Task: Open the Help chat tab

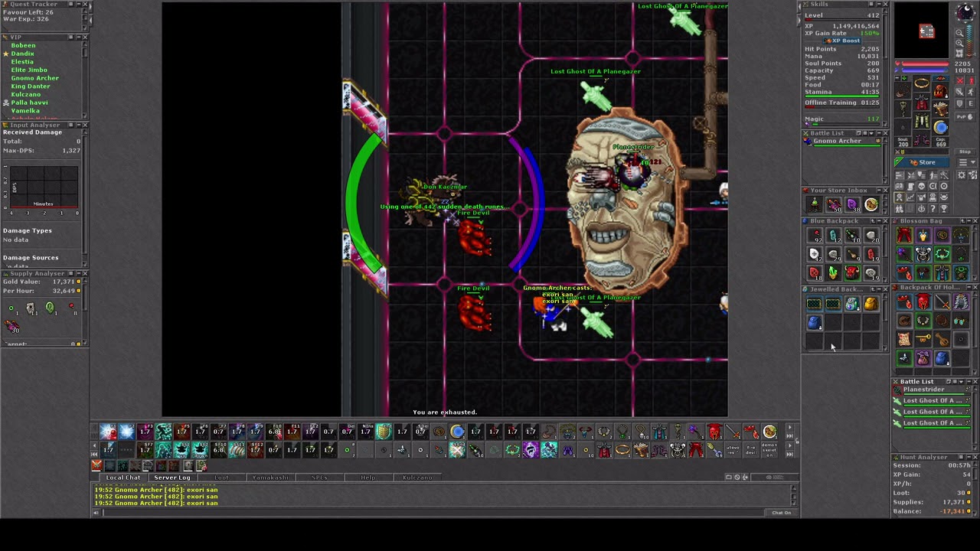Action: [368, 478]
